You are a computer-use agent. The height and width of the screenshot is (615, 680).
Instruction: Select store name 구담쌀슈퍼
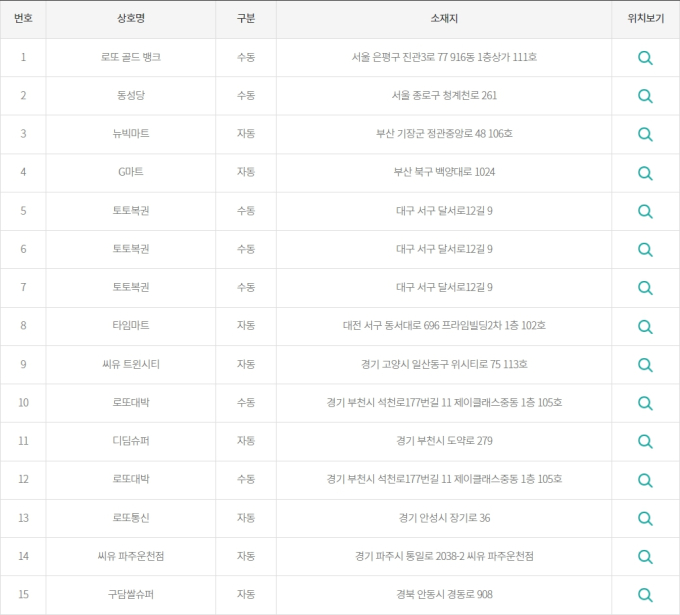[131, 594]
